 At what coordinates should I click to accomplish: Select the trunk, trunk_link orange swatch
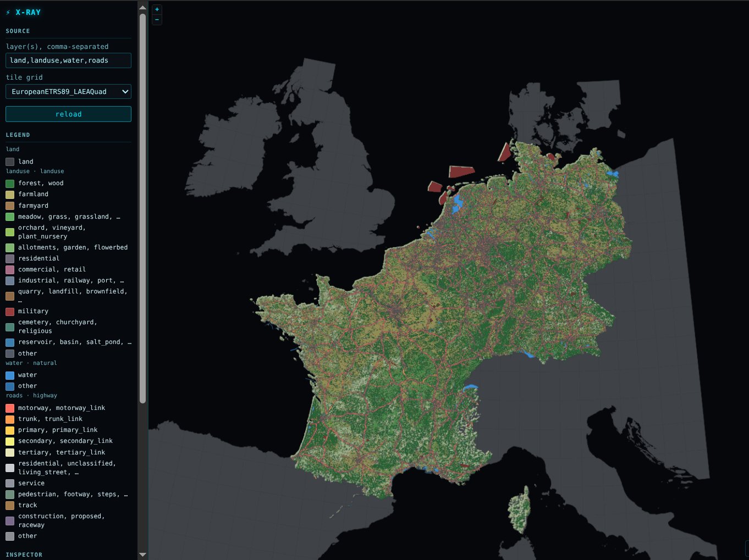point(10,419)
